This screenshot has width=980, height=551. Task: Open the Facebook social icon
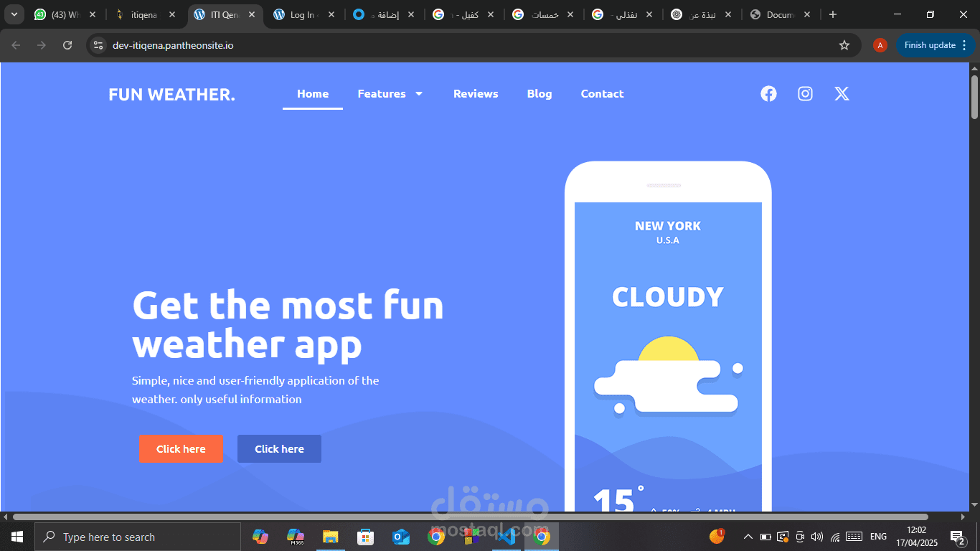coord(768,94)
